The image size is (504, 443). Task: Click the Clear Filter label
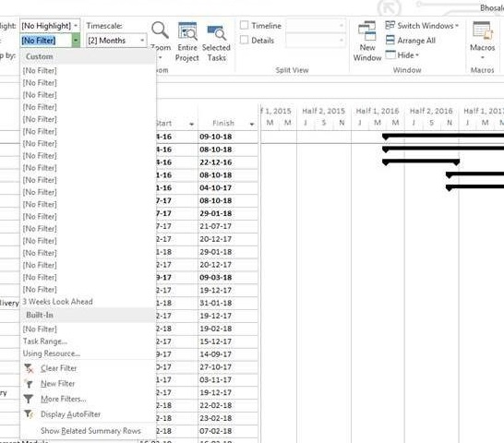tap(58, 368)
